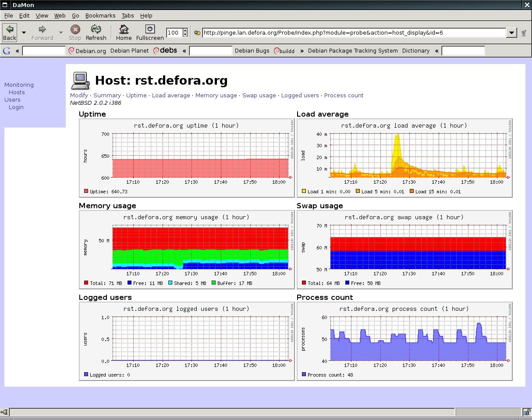532x420 pixels.
Task: Open the Bookmarks menu
Action: (x=100, y=15)
